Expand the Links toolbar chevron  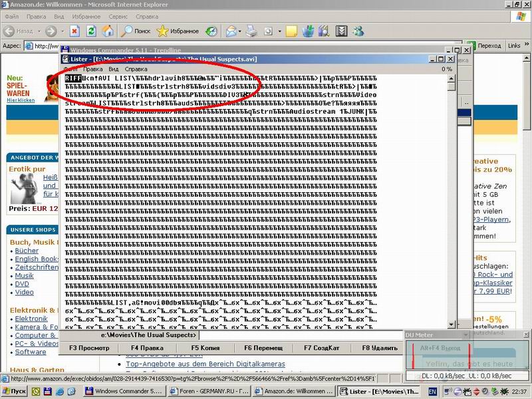click(527, 45)
